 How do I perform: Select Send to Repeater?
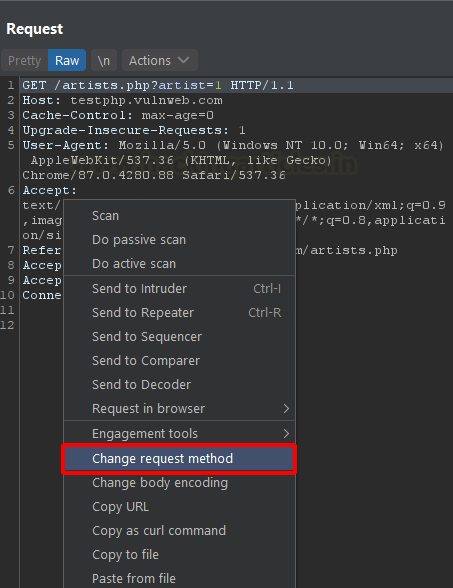179,312
